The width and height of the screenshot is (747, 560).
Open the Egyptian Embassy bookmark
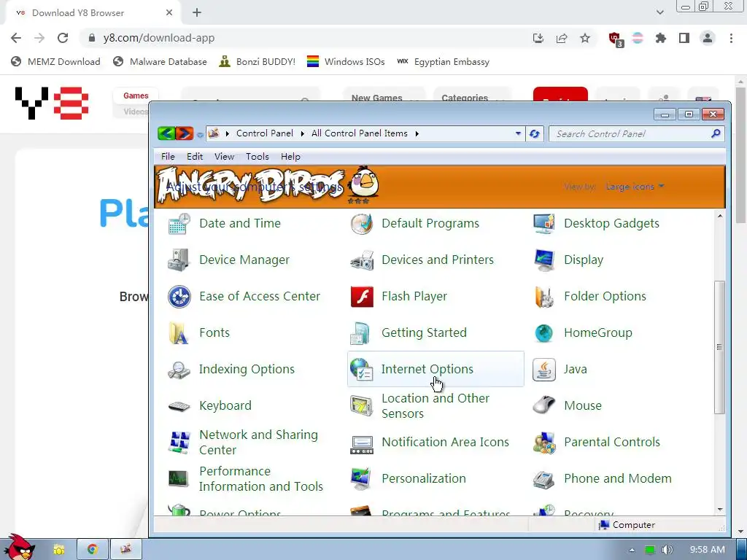pyautogui.click(x=443, y=62)
